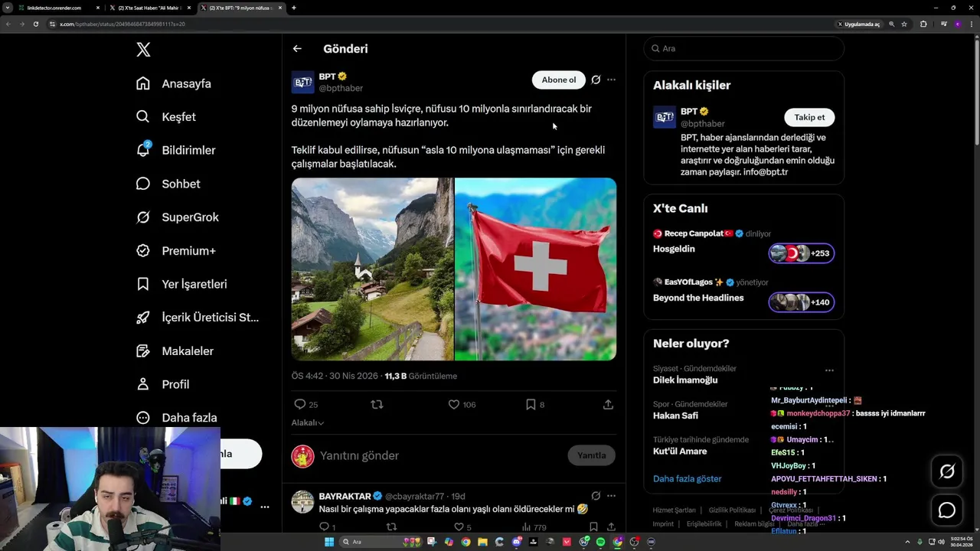
Task: Open the floating chat messages button
Action: pyautogui.click(x=947, y=510)
